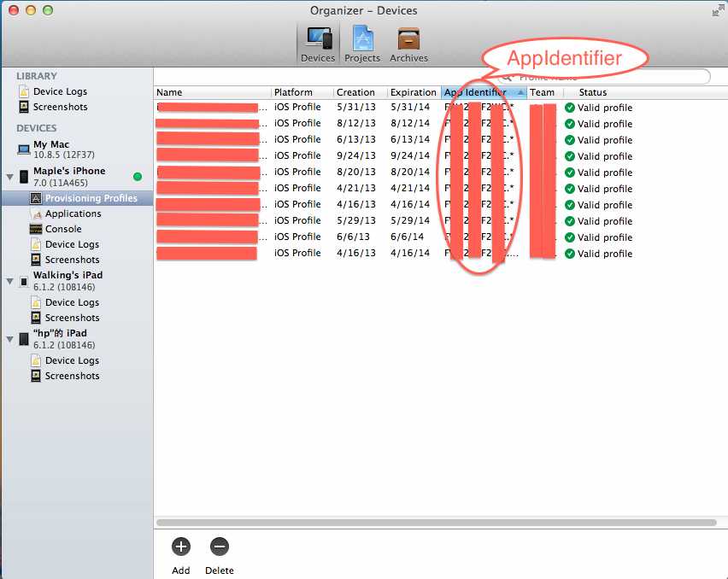The image size is (728, 579).
Task: Open Device Logs under Maple's iPhone
Action: pos(72,244)
